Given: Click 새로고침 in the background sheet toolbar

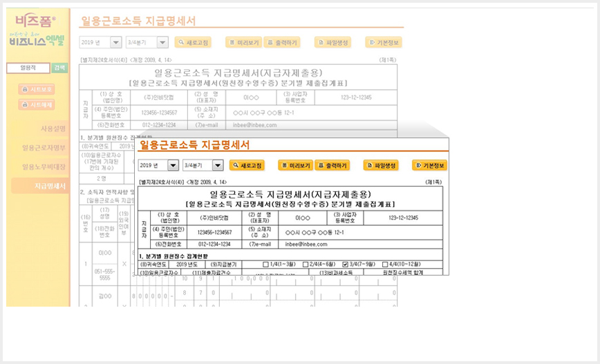Looking at the screenshot, I should [193, 42].
